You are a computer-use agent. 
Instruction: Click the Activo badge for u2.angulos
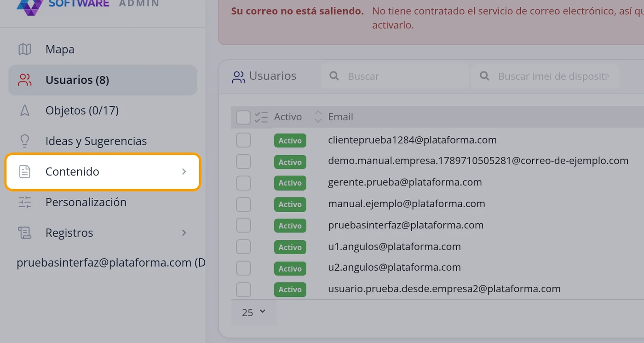290,268
